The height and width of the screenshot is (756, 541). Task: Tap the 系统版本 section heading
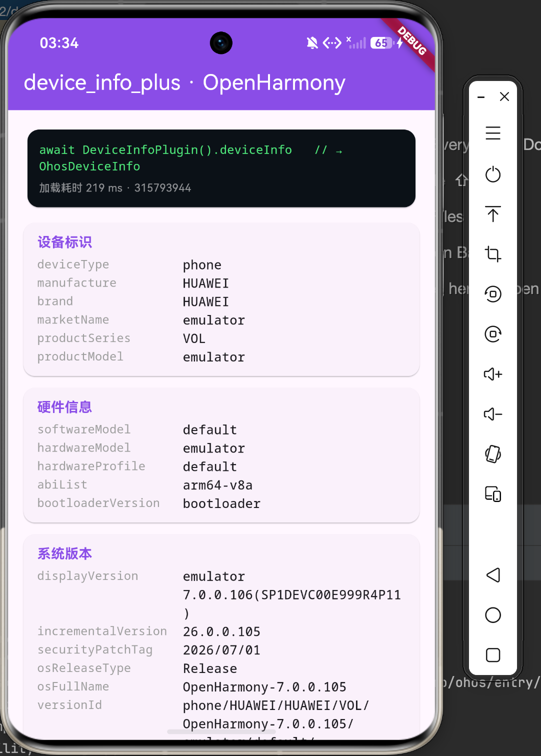64,553
